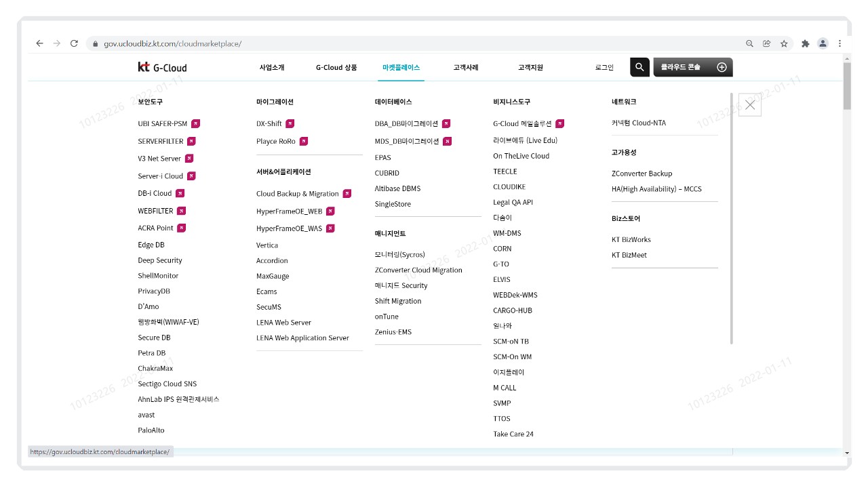Open ZConverter Cloud Migration product
The height and width of the screenshot is (488, 868).
coord(418,270)
